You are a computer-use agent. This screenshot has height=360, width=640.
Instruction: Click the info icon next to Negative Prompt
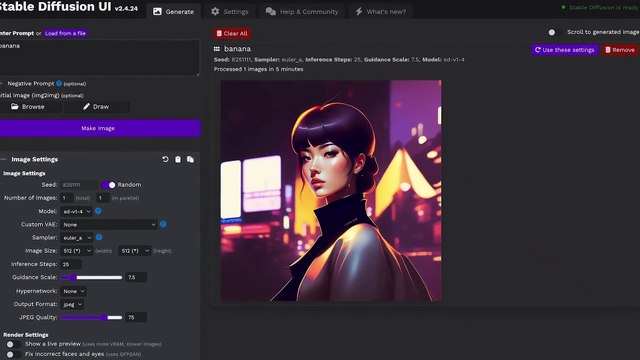click(59, 83)
